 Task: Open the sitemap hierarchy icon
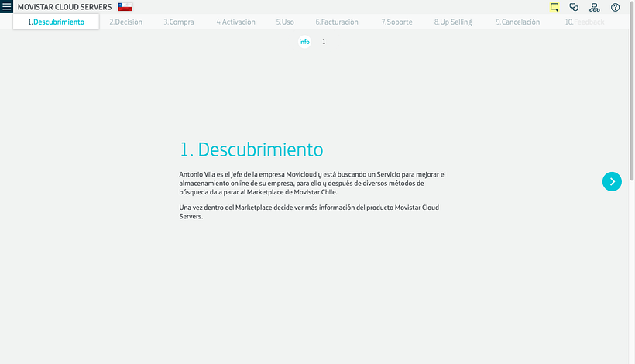coord(595,7)
